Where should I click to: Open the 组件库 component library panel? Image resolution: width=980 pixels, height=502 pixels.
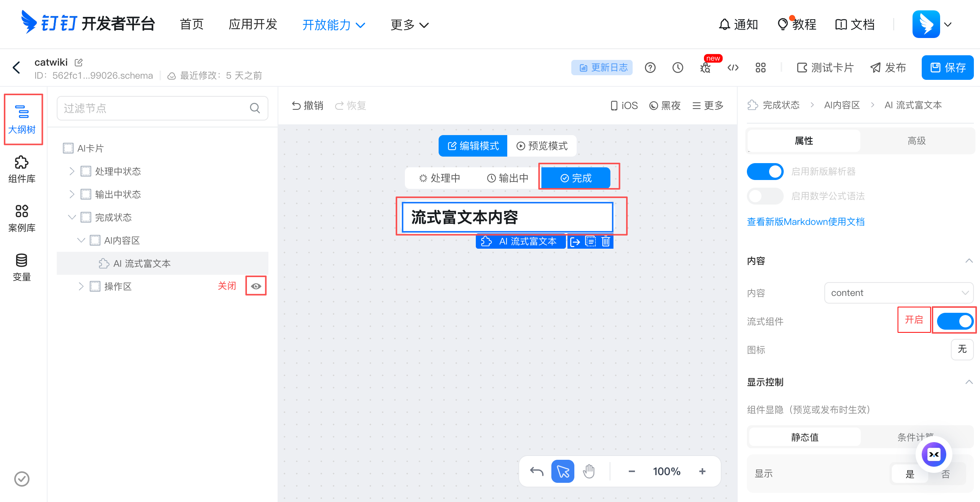22,170
